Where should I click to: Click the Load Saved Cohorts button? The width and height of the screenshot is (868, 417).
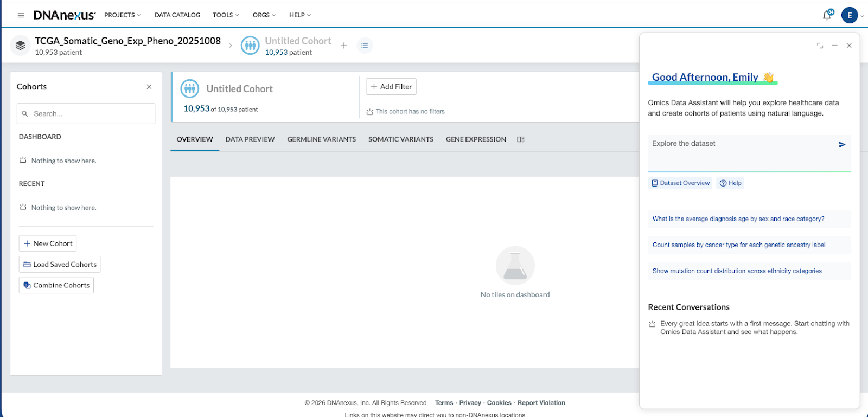[60, 265]
